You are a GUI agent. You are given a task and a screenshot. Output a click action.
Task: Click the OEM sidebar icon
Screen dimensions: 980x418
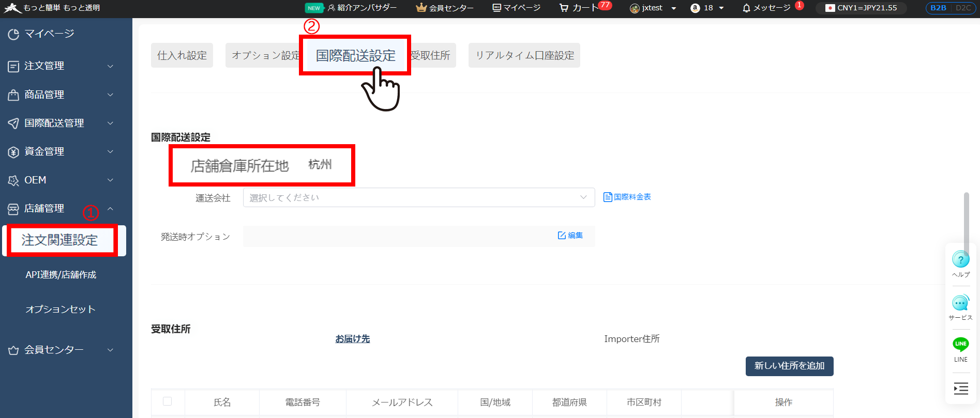pos(13,180)
